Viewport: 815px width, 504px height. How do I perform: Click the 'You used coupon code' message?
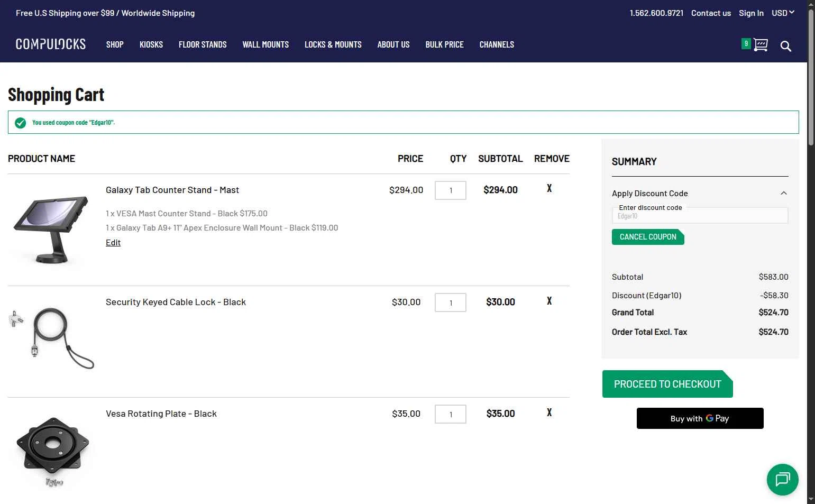tap(74, 123)
